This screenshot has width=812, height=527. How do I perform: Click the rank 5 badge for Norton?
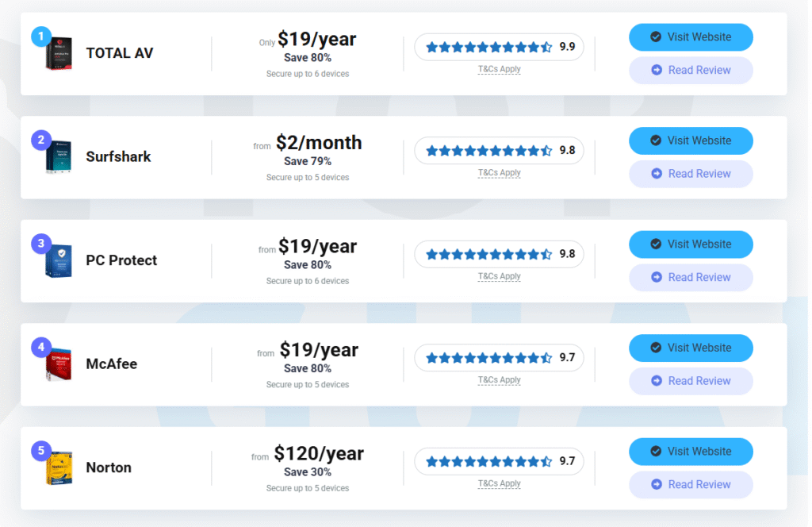coord(40,452)
